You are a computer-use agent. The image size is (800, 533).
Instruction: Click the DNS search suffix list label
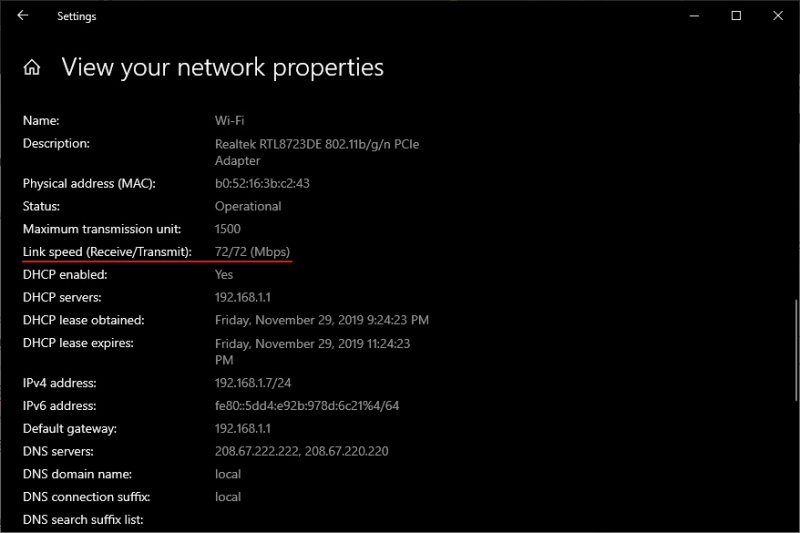click(83, 520)
